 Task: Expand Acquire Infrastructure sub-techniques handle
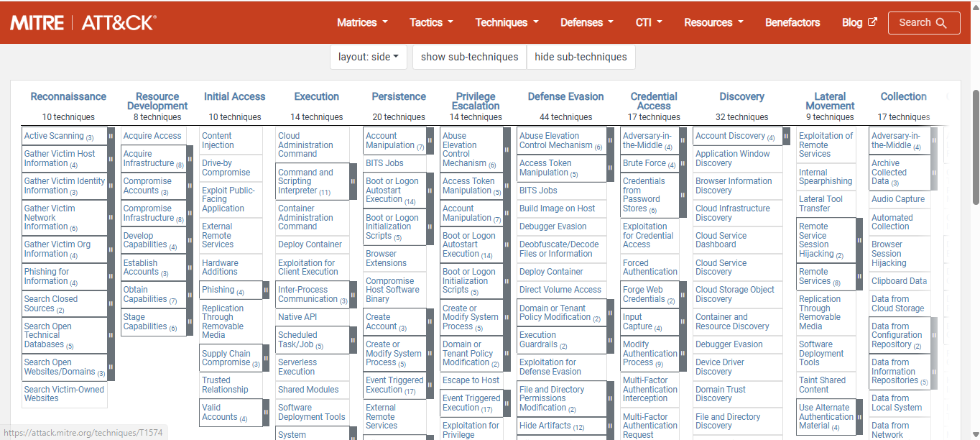[190, 159]
